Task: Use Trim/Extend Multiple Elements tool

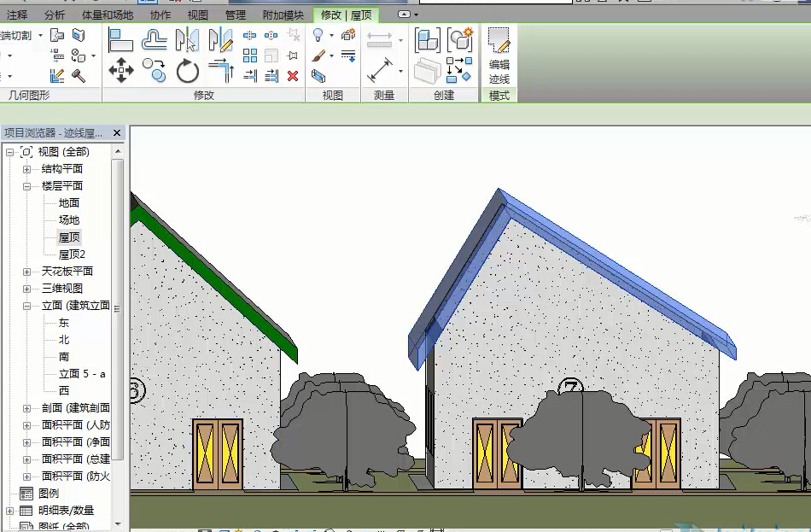Action: coord(271,76)
